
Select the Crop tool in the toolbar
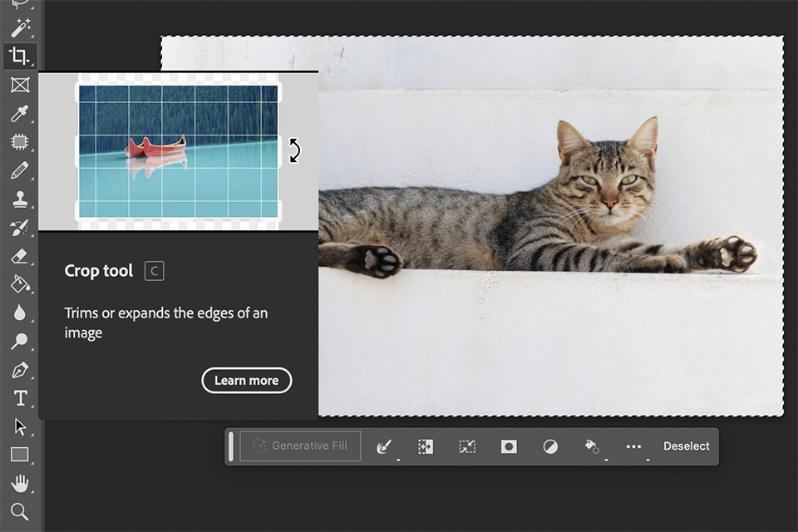coord(21,57)
